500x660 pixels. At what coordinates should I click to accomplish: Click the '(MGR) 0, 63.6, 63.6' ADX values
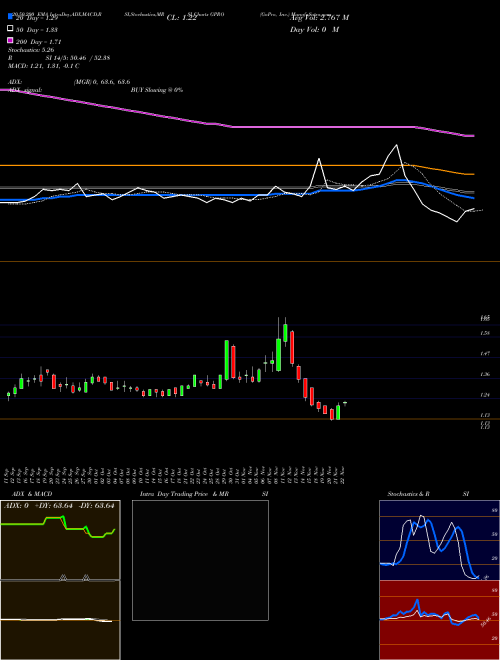click(102, 82)
